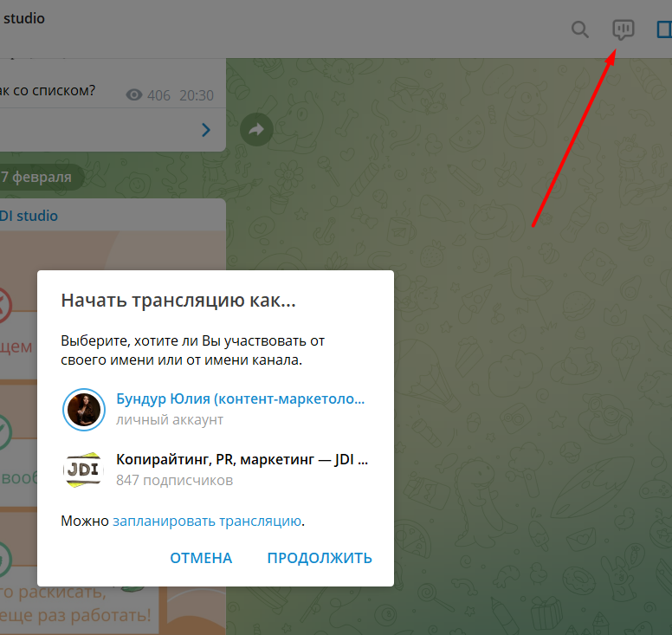Screen dimensions: 672x635
Task: Open the "запланировать трансляцию" link
Action: [207, 521]
